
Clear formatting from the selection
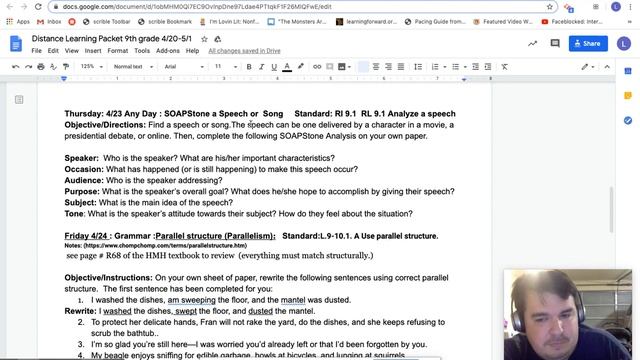(x=504, y=67)
